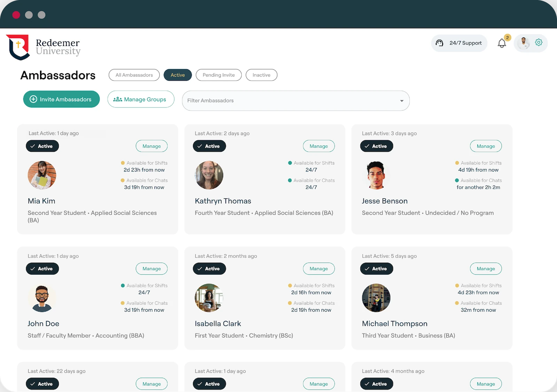Click the plus icon in Invite Ambassadors

[33, 99]
